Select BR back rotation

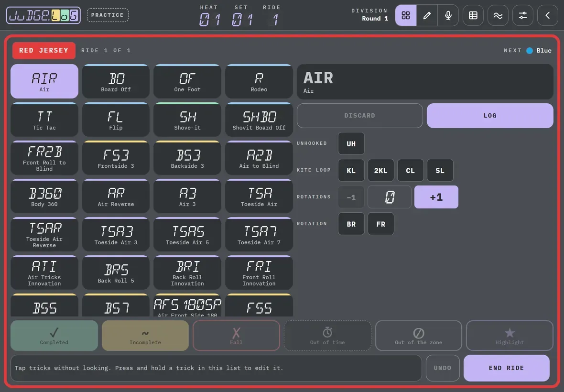(x=351, y=224)
